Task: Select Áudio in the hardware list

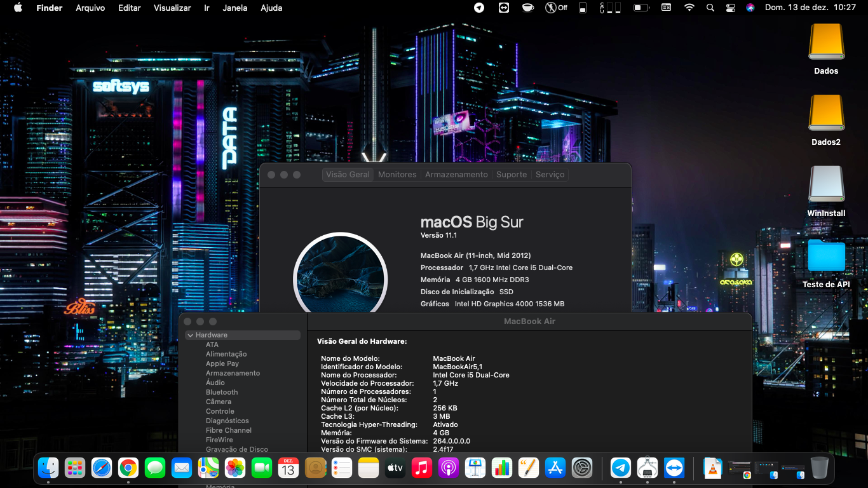Action: (215, 383)
